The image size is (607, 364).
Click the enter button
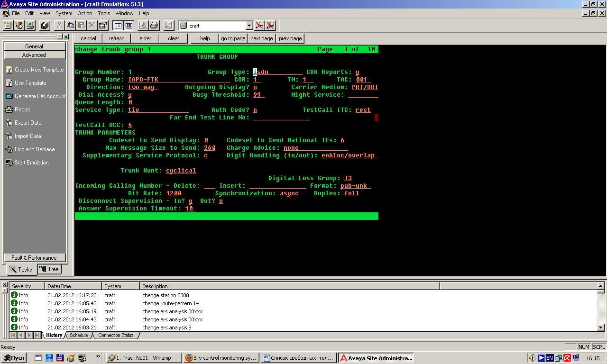click(x=145, y=38)
